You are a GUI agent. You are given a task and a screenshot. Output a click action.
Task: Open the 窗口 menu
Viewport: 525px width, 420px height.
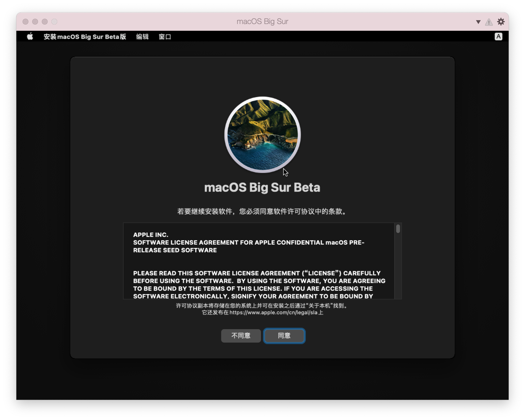165,37
